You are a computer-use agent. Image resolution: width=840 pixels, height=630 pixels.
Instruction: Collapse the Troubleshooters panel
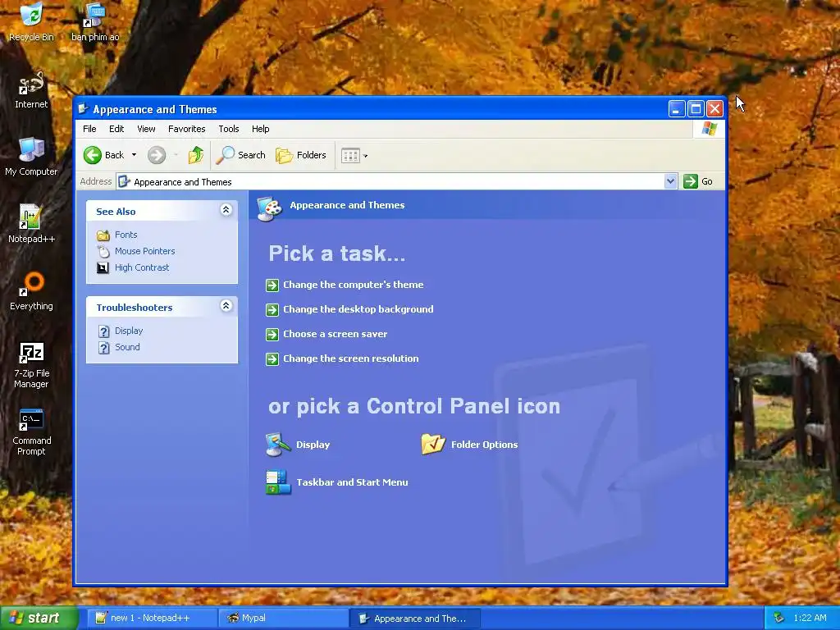click(226, 306)
